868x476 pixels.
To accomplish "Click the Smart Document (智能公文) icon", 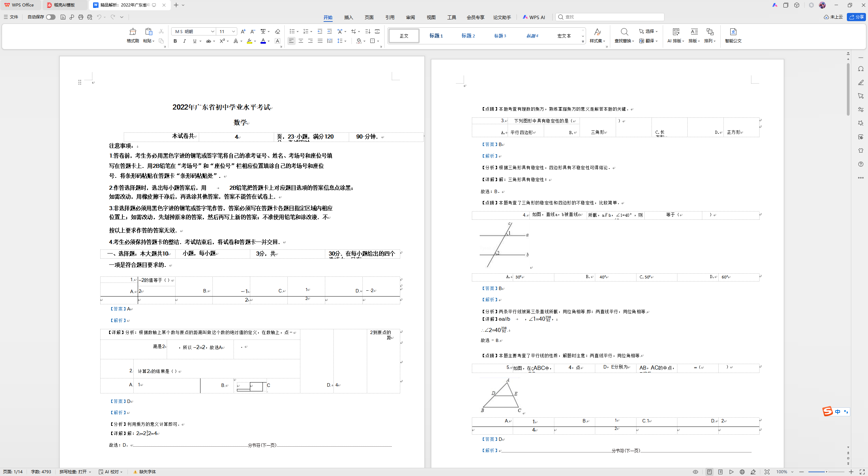I will [733, 32].
